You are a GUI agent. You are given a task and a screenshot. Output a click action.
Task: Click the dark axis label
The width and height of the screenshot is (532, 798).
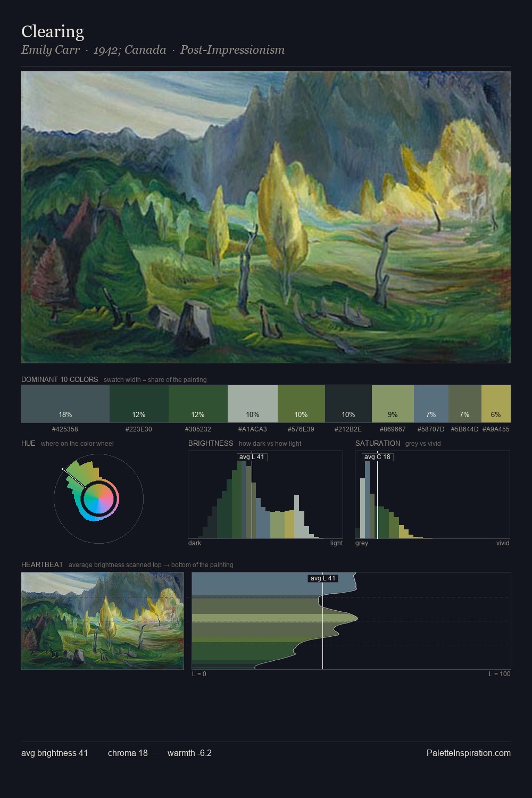(x=195, y=543)
